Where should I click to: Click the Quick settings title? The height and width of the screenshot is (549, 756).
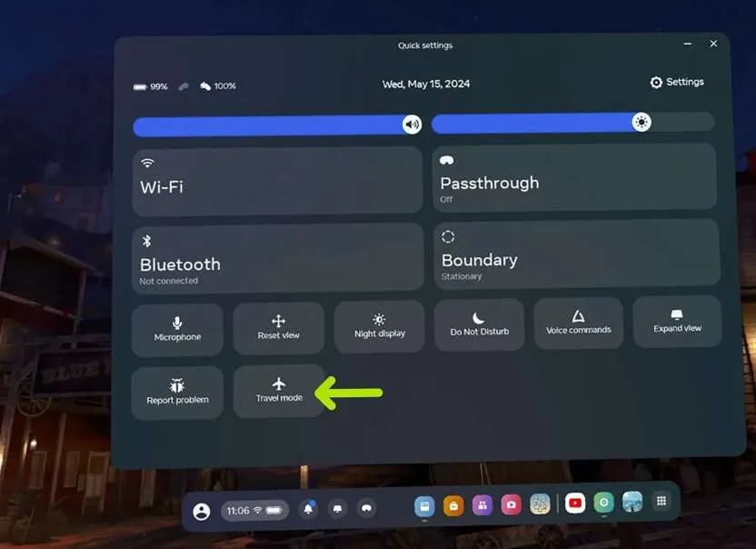point(425,45)
